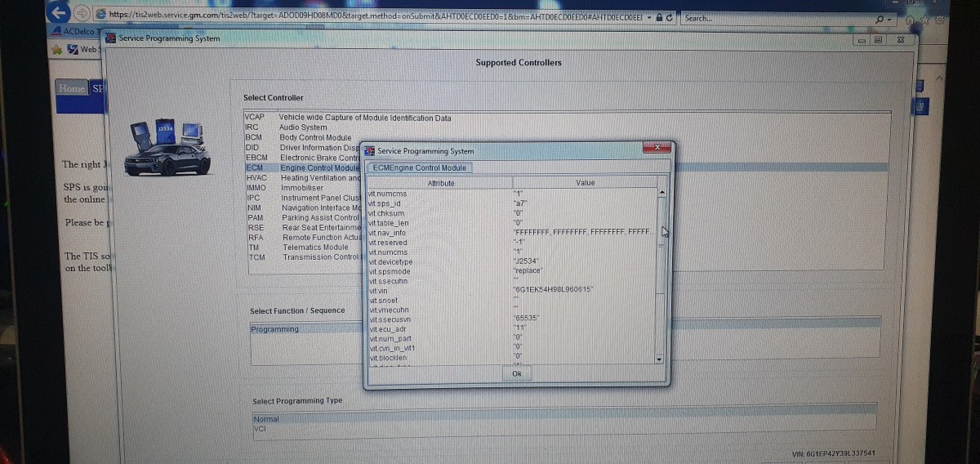The width and height of the screenshot is (980, 464).
Task: Select the vit.chksum attribute row
Action: click(x=512, y=213)
